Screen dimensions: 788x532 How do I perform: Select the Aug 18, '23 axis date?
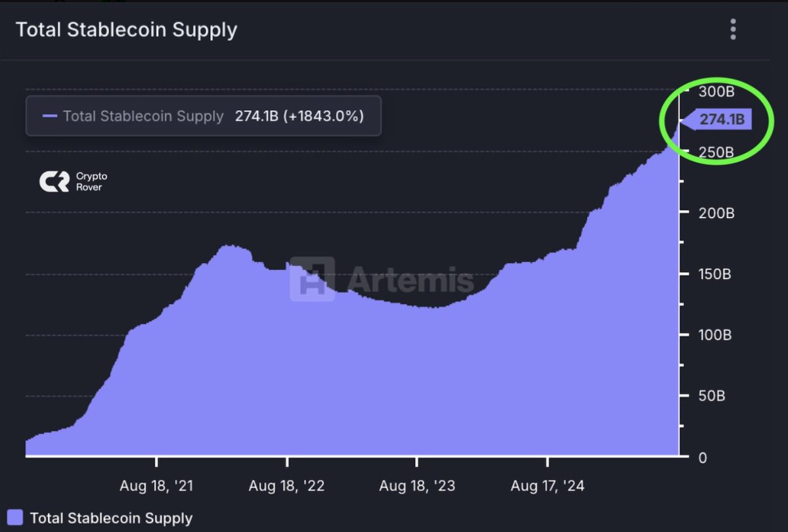418,487
